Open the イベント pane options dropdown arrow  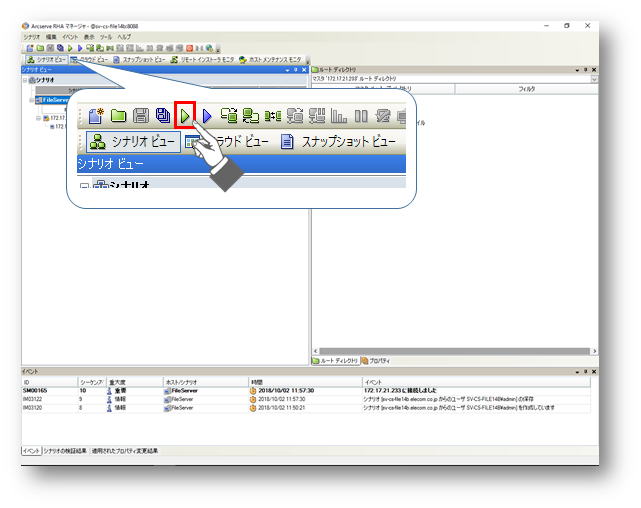point(578,372)
